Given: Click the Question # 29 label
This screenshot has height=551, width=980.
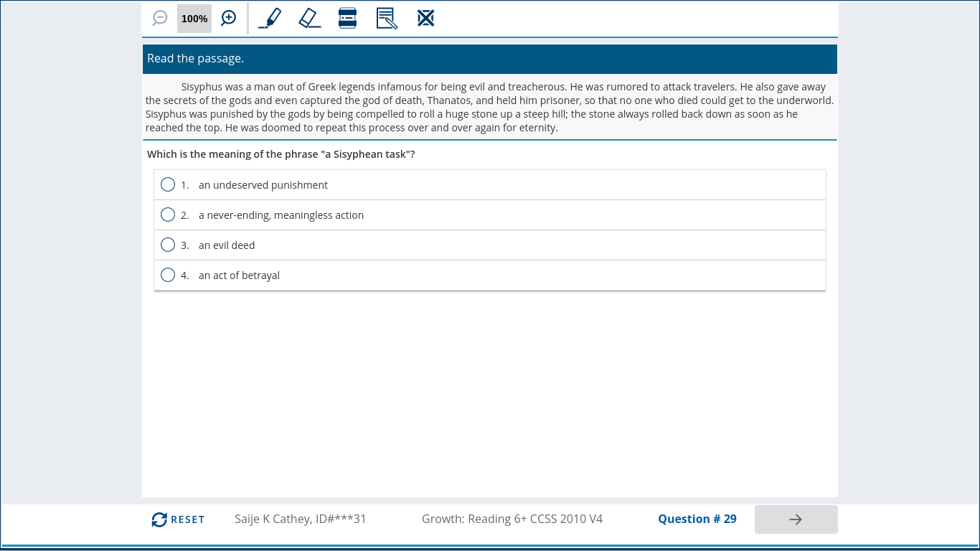Looking at the screenshot, I should pyautogui.click(x=697, y=519).
